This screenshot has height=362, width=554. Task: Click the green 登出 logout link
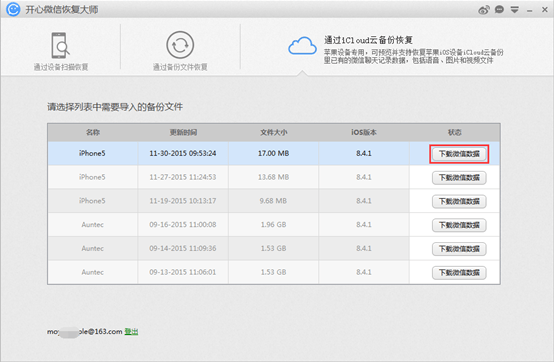(131, 331)
